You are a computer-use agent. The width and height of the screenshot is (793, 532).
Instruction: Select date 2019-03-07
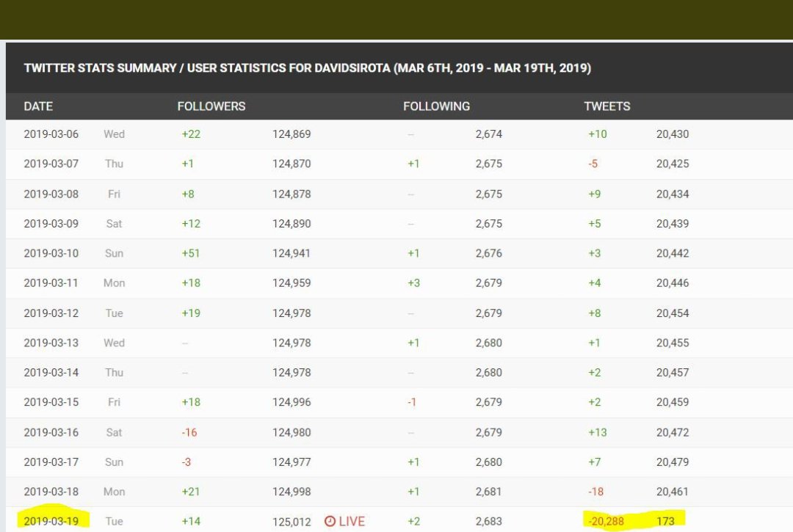coord(51,164)
